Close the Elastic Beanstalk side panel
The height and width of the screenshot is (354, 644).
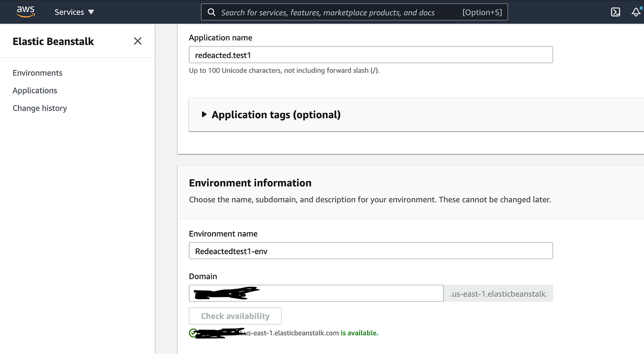(138, 41)
